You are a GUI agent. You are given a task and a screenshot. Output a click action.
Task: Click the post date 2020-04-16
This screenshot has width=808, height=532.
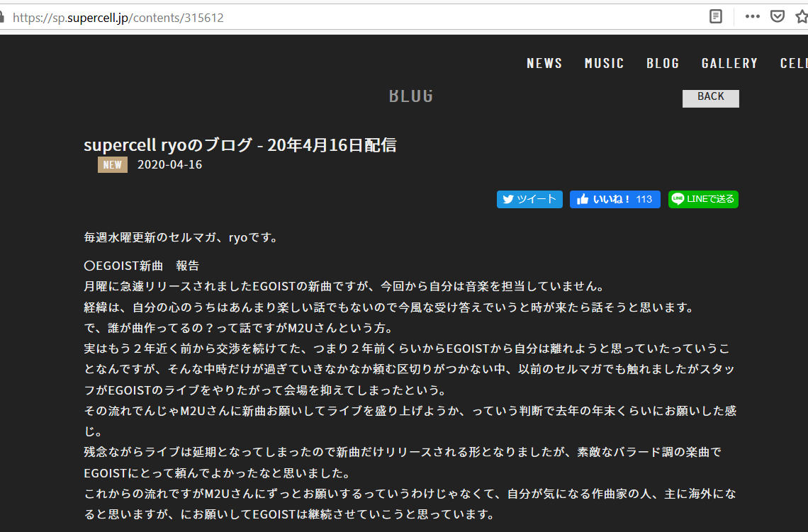[x=169, y=165]
